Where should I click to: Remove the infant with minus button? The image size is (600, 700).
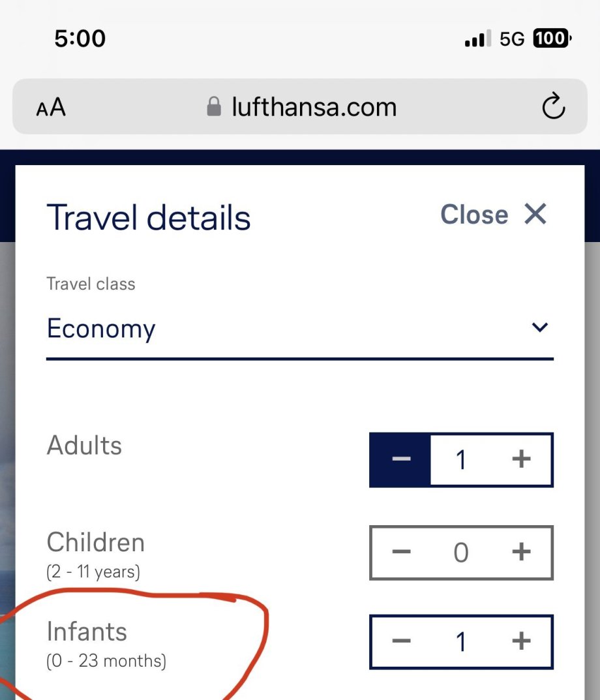pyautogui.click(x=400, y=641)
